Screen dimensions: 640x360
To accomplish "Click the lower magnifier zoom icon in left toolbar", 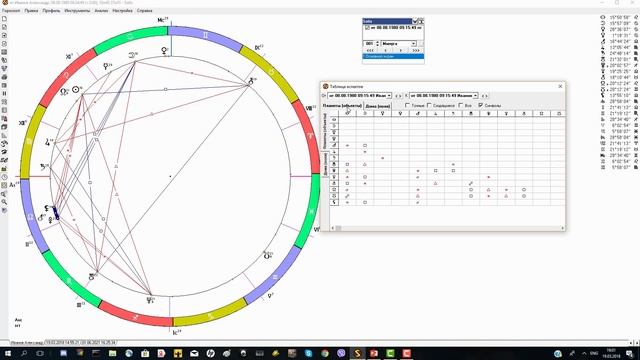I will tap(4, 202).
